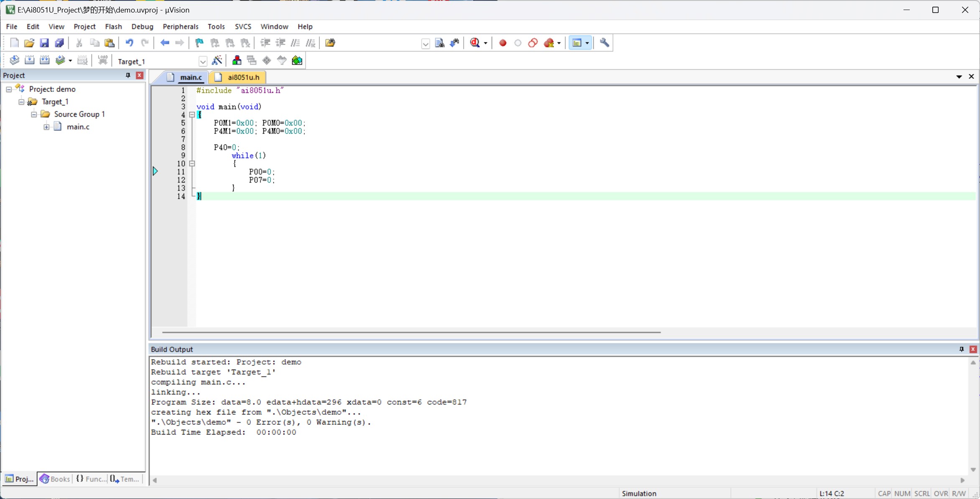This screenshot has height=499, width=980.
Task: Open the File menu
Action: pyautogui.click(x=12, y=26)
